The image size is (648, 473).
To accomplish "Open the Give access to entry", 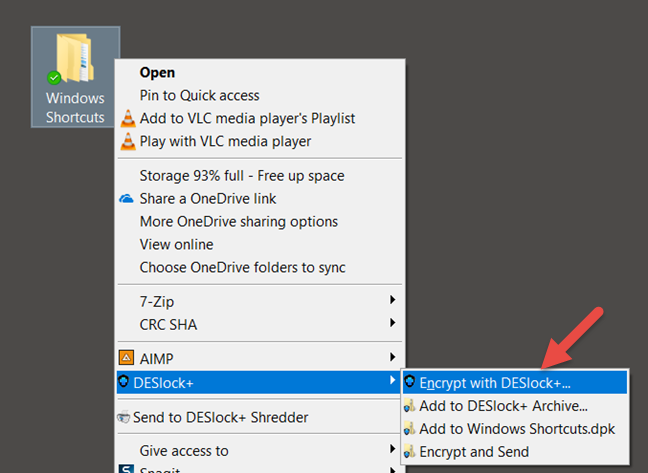I will [x=260, y=451].
